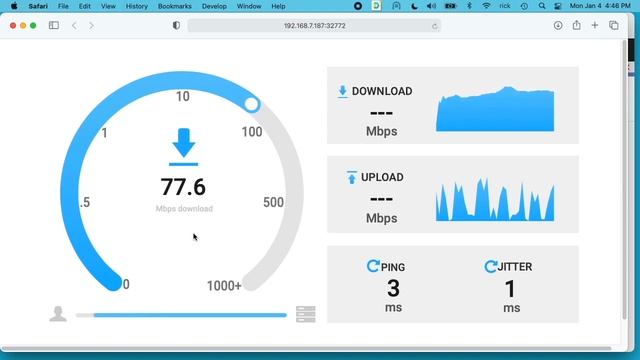
Task: Click the address bar showing 192.168.7.187:32772
Action: point(314,26)
